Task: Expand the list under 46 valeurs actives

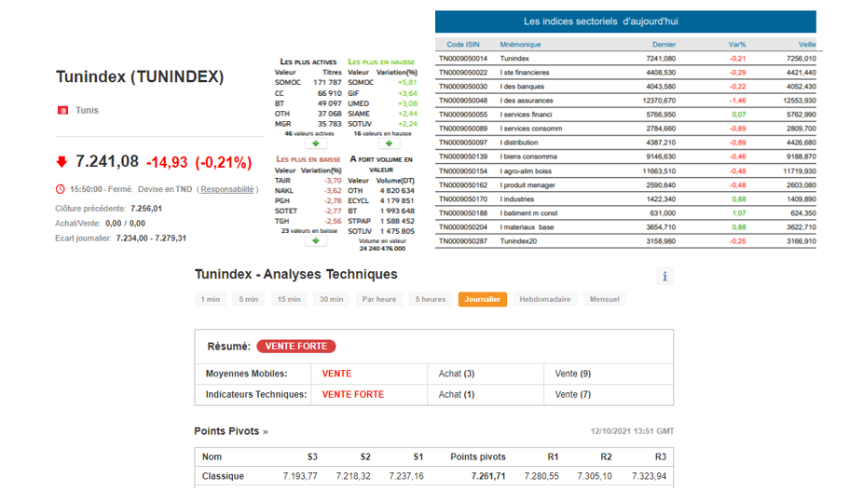Action: click(x=315, y=144)
